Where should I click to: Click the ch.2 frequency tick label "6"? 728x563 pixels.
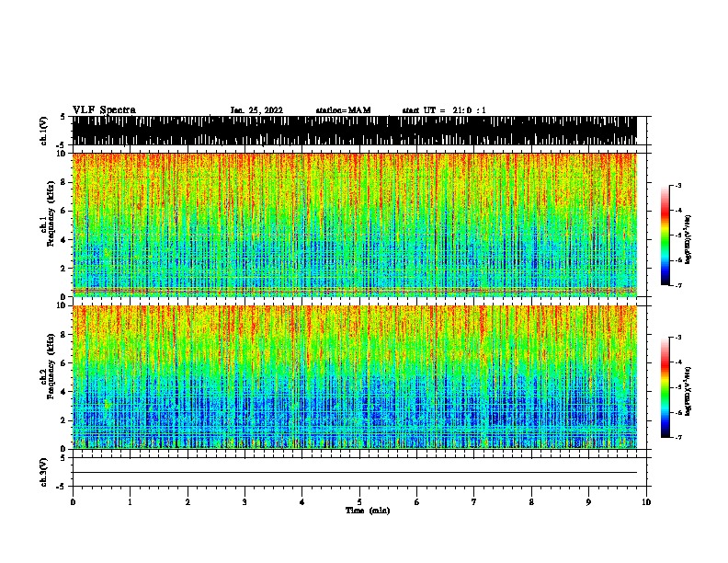tap(63, 362)
